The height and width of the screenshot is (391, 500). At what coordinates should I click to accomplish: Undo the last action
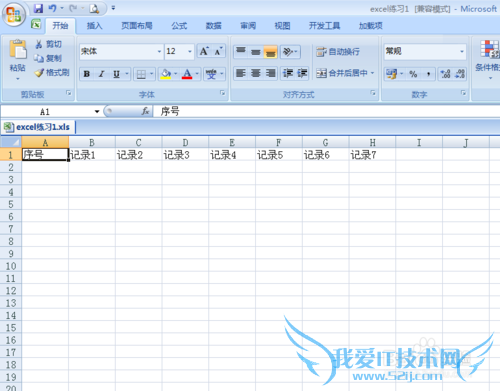click(x=52, y=8)
